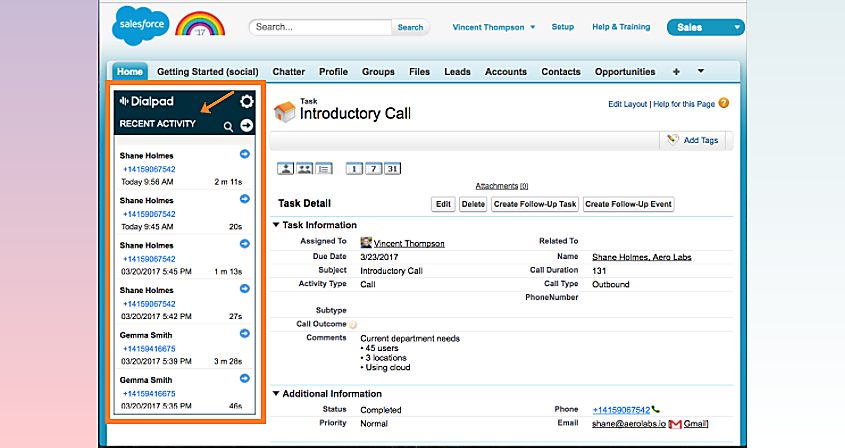Click Create Follow-Up Task button
The image size is (845, 448).
pos(535,204)
